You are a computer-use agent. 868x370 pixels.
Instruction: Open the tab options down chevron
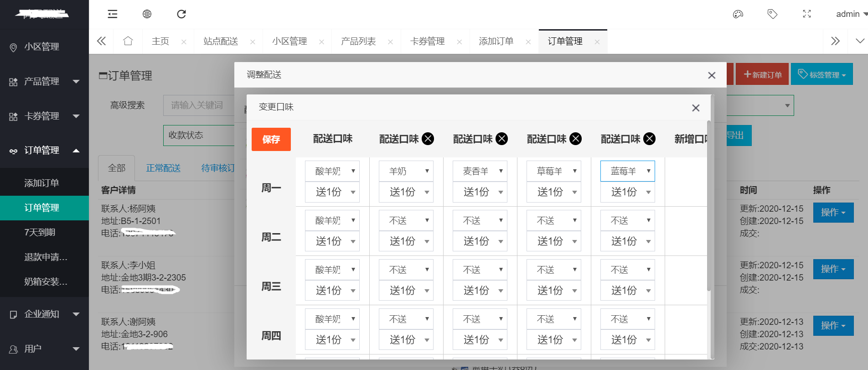[x=860, y=41]
